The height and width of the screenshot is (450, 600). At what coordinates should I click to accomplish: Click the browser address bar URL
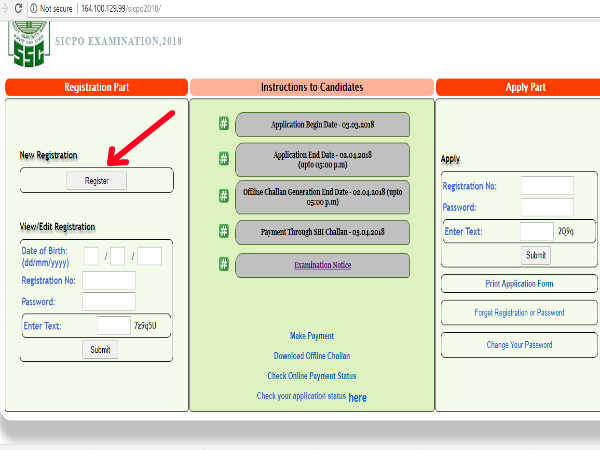pos(121,8)
